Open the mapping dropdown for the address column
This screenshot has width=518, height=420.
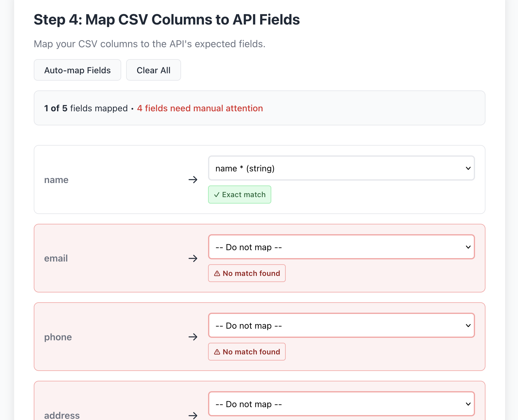coord(341,404)
